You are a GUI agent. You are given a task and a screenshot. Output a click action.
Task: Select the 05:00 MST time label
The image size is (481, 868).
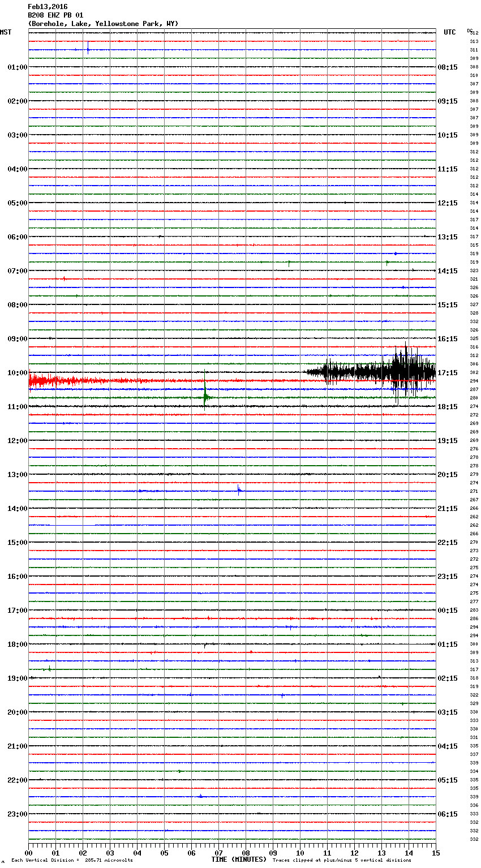[x=18, y=203]
